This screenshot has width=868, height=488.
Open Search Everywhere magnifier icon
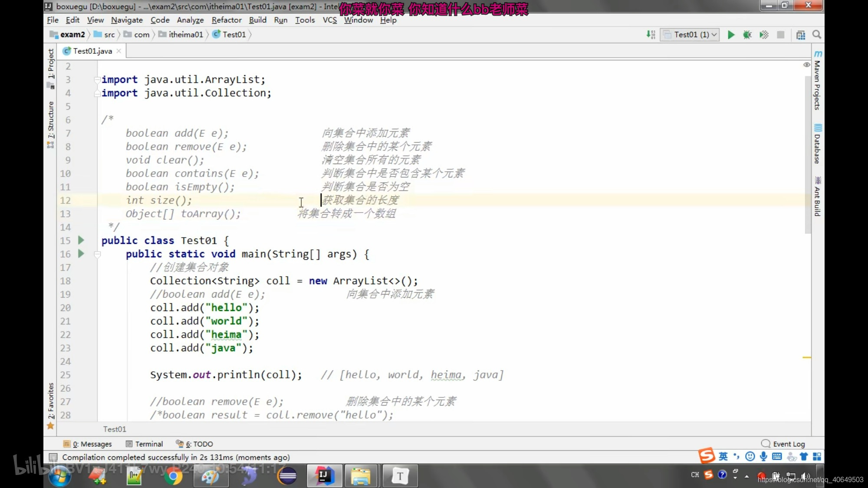pos(817,35)
